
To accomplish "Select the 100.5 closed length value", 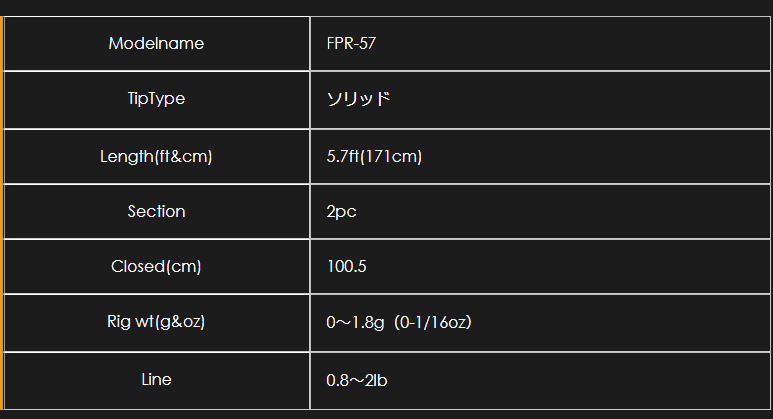I will [347, 267].
